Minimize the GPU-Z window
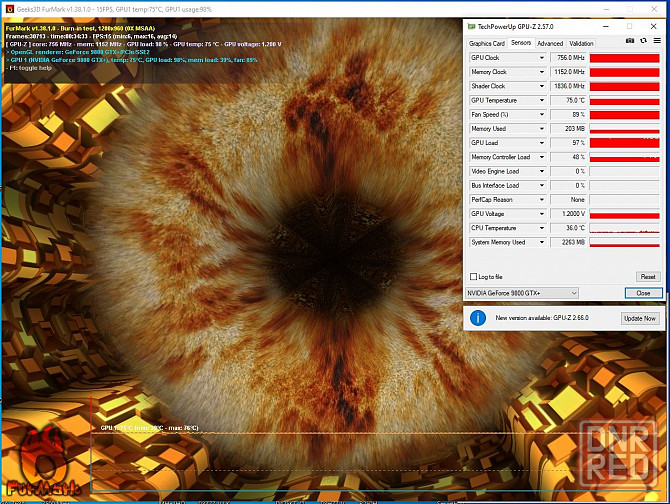The height and width of the screenshot is (504, 670). pyautogui.click(x=605, y=26)
